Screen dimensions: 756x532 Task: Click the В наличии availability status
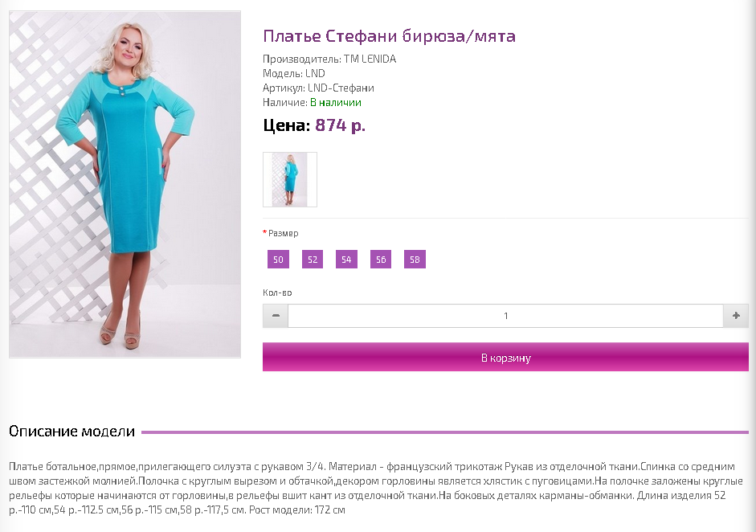(x=336, y=102)
